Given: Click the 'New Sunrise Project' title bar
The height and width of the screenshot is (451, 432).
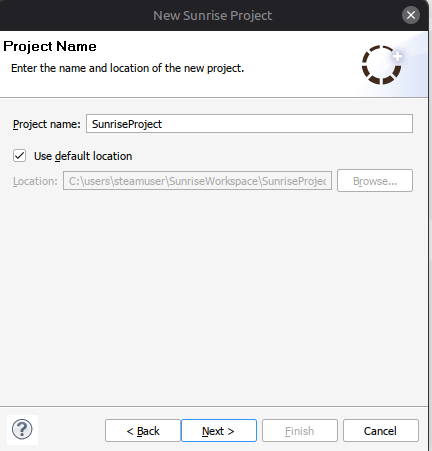Looking at the screenshot, I should click(x=213, y=15).
